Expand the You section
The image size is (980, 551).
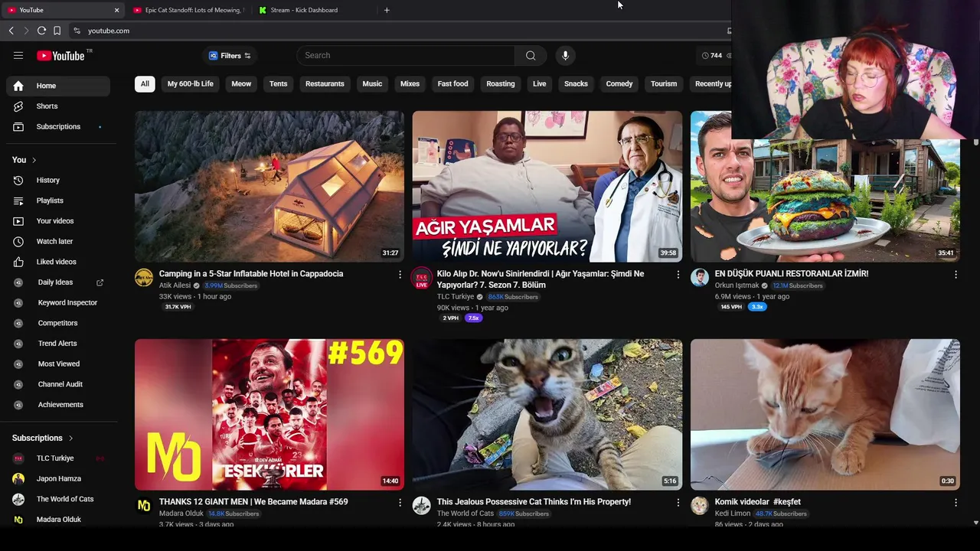pyautogui.click(x=24, y=160)
